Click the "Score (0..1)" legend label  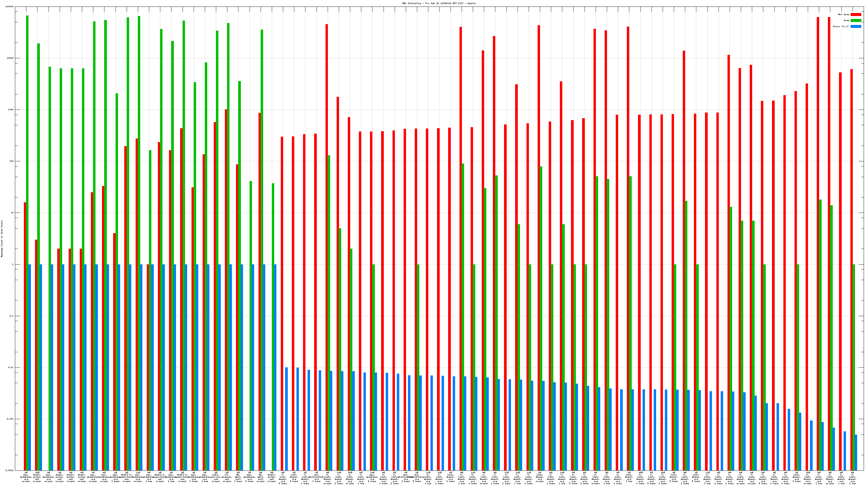(x=841, y=26)
